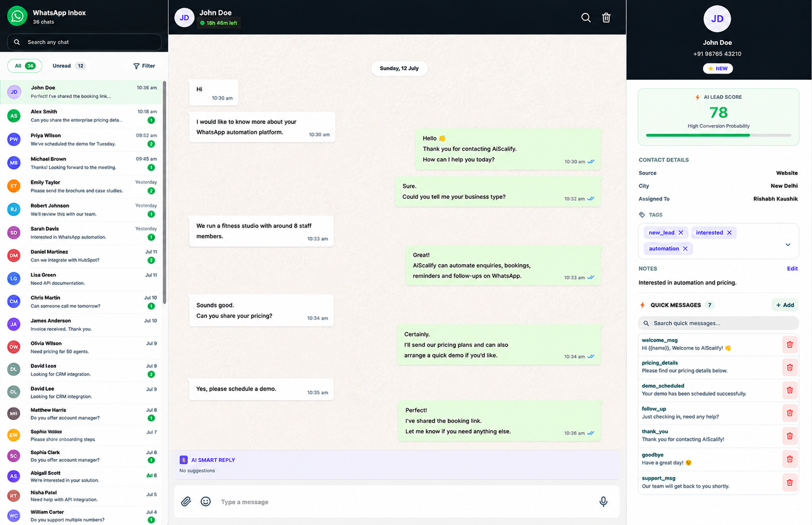Screen dimensions: 812x525
Task: Delete the goodbye quick message
Action: [x=790, y=459]
